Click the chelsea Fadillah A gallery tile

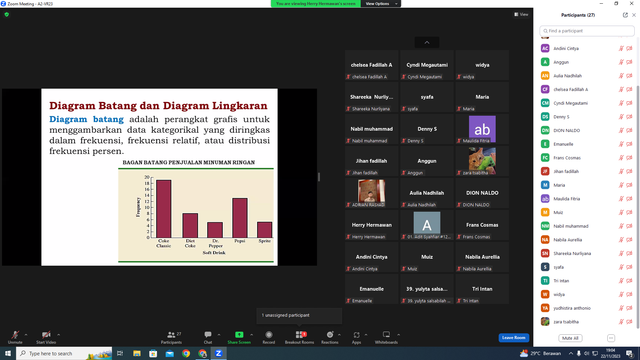pos(371,65)
